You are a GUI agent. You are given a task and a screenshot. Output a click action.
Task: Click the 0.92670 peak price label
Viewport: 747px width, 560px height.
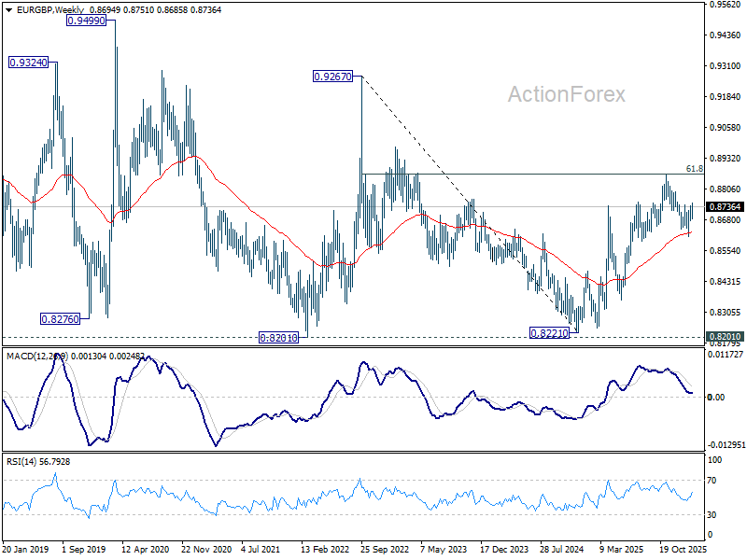(333, 77)
